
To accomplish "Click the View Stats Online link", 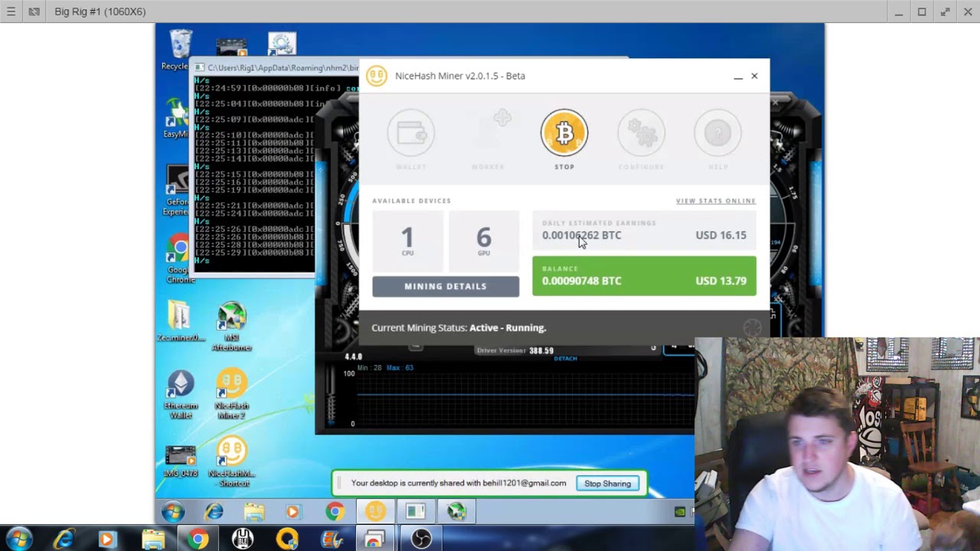I will pyautogui.click(x=715, y=201).
